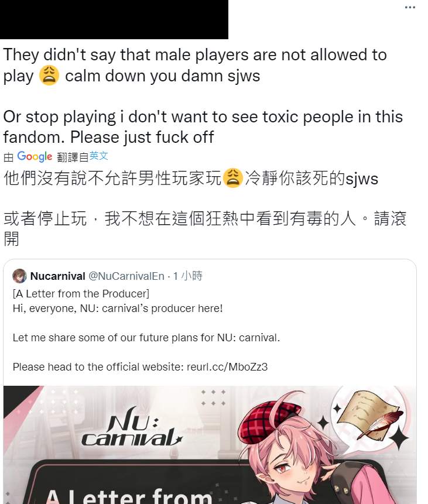
Task: Open the reurl.cc/MboZz3 website link
Action: click(x=227, y=367)
